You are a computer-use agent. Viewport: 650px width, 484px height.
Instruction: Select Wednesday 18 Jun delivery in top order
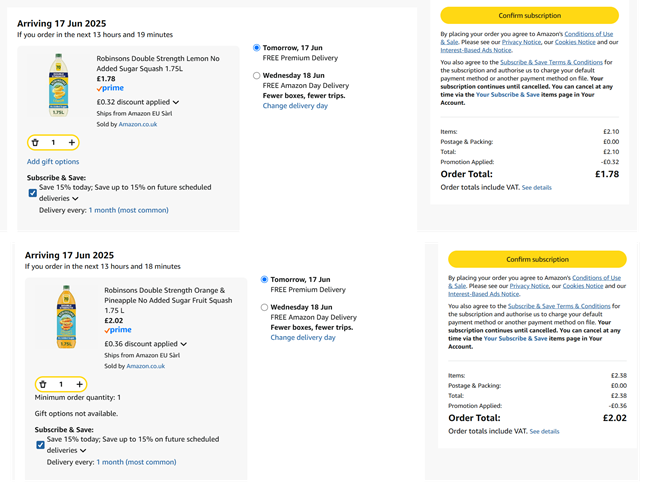click(257, 75)
